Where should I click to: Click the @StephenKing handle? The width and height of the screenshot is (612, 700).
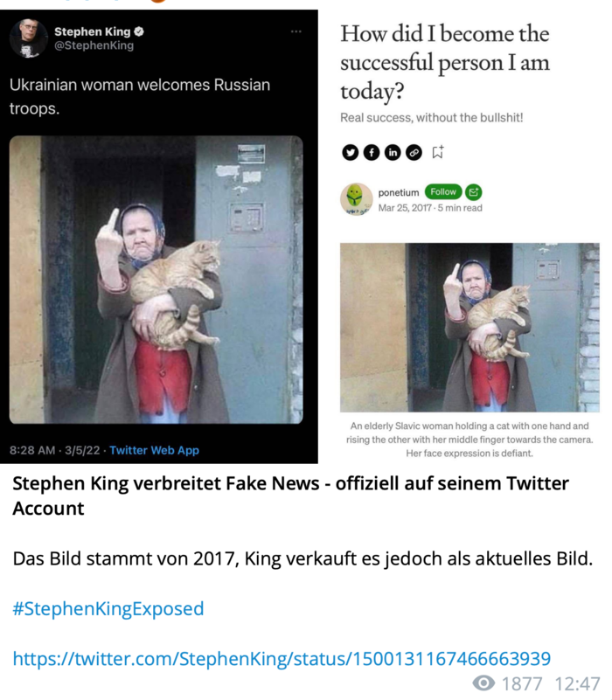pyautogui.click(x=94, y=45)
